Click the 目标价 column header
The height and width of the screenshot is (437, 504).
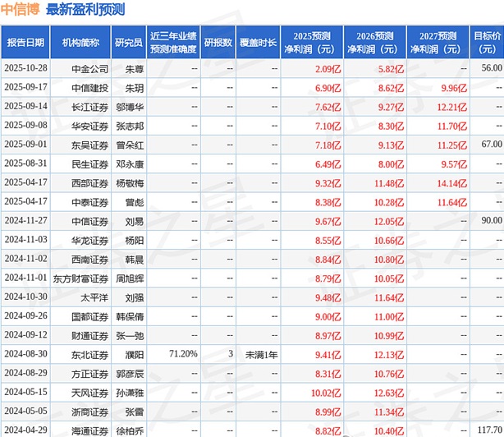[x=487, y=43]
